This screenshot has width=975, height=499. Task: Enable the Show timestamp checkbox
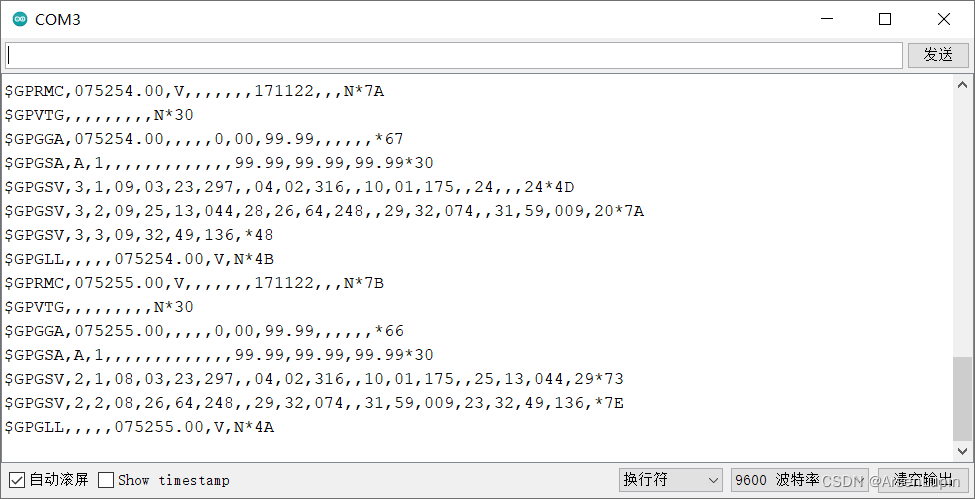click(106, 480)
